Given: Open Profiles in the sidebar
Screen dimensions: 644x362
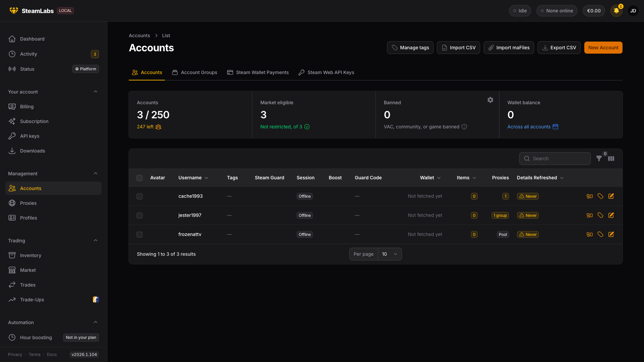Looking at the screenshot, I should pyautogui.click(x=53, y=218).
